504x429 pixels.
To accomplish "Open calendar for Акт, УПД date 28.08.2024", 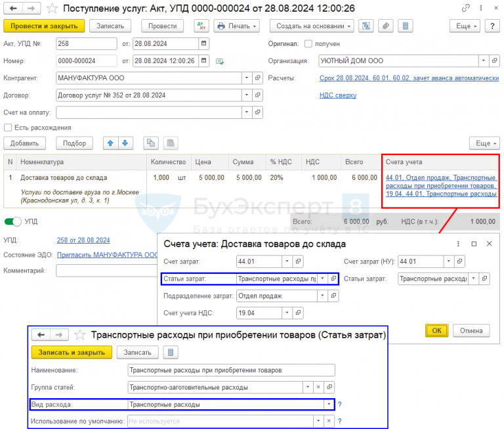I will pos(204,43).
